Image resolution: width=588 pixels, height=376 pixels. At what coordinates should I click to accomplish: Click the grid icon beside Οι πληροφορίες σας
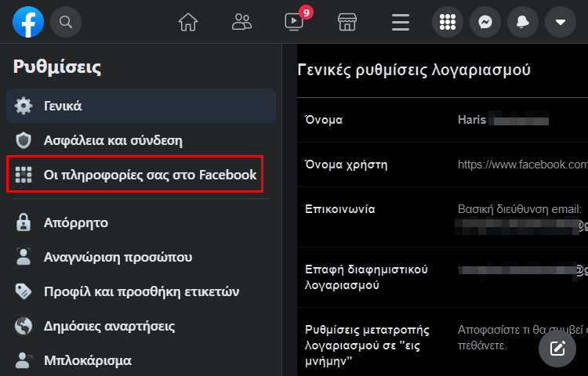[24, 175]
